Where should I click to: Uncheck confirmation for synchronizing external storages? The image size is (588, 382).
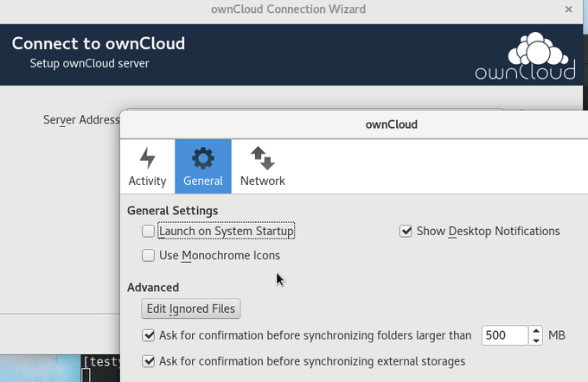click(x=149, y=361)
